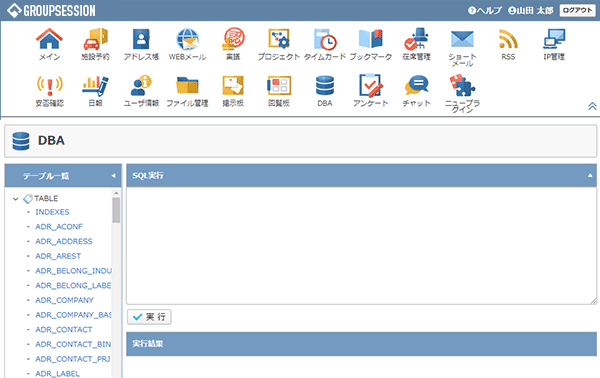Image resolution: width=600 pixels, height=378 pixels.
Task: Click the 実行 execute button
Action: pyautogui.click(x=149, y=317)
